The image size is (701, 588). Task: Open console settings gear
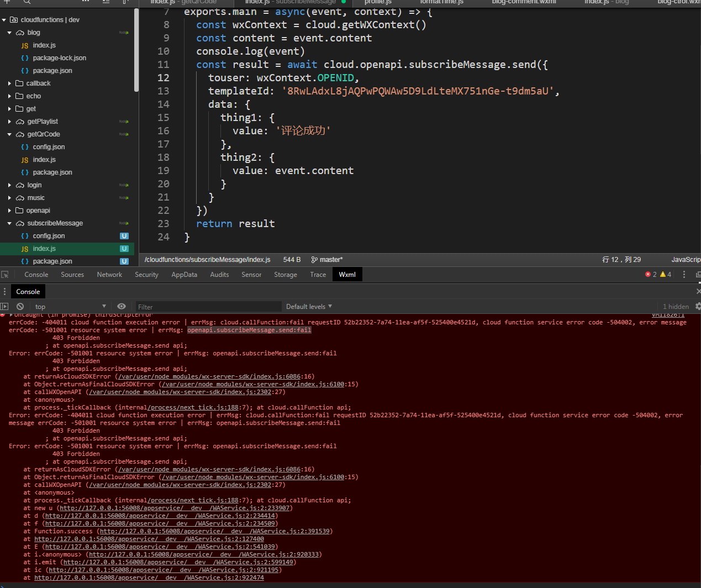[698, 306]
